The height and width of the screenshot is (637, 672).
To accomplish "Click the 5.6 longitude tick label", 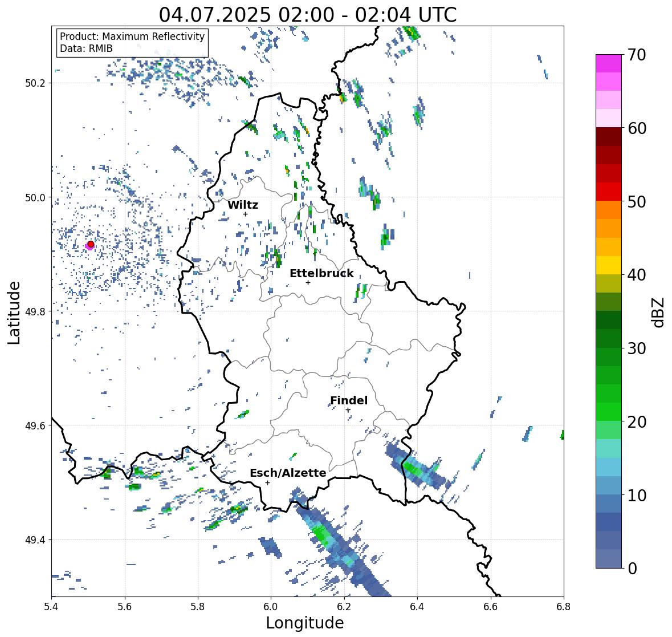I will tap(125, 607).
